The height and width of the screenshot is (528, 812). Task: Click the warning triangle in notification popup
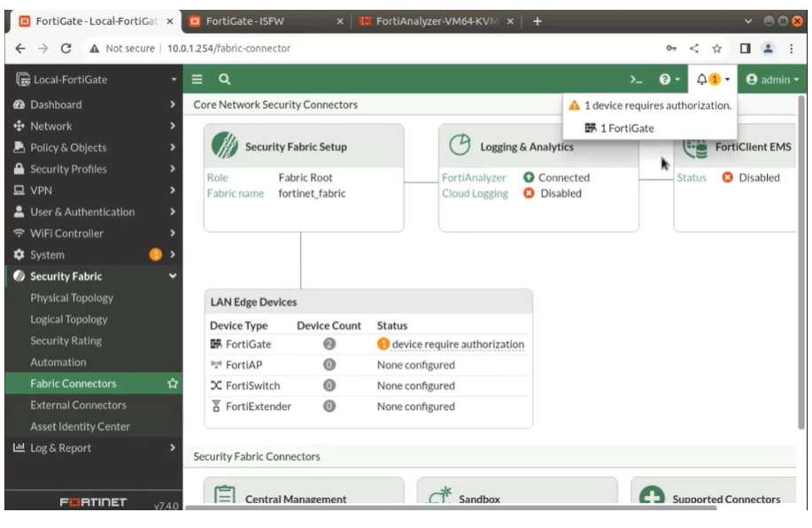point(575,105)
